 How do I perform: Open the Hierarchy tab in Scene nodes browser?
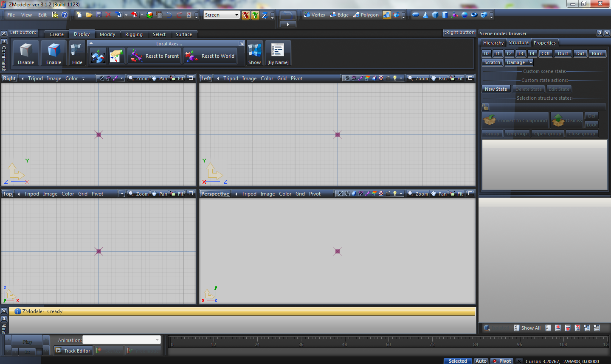(493, 42)
